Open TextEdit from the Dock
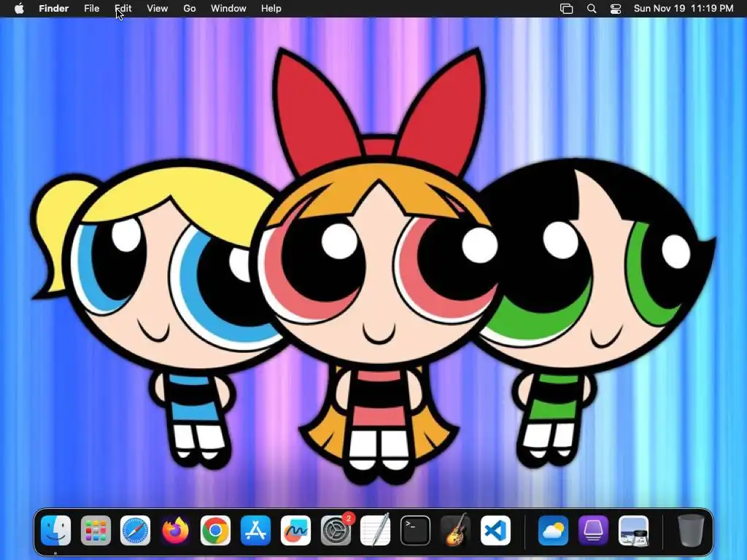 [376, 529]
